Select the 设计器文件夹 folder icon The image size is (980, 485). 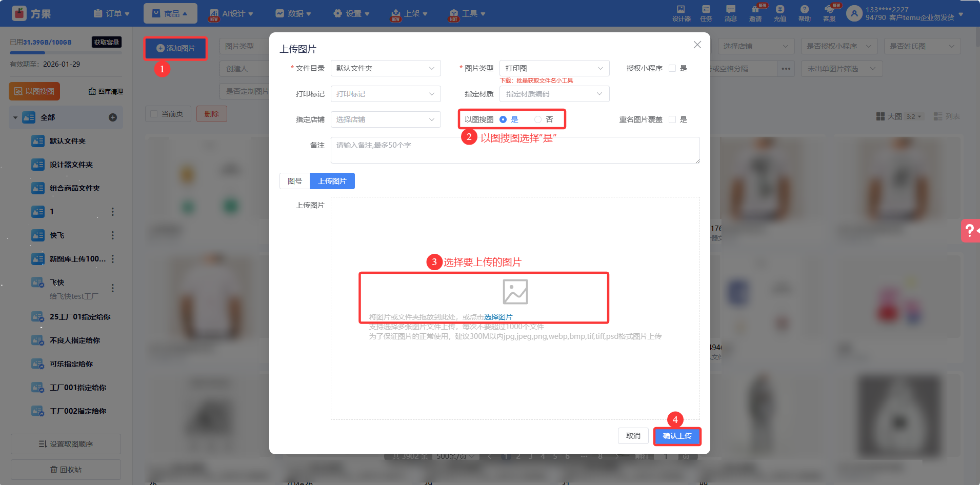(38, 165)
